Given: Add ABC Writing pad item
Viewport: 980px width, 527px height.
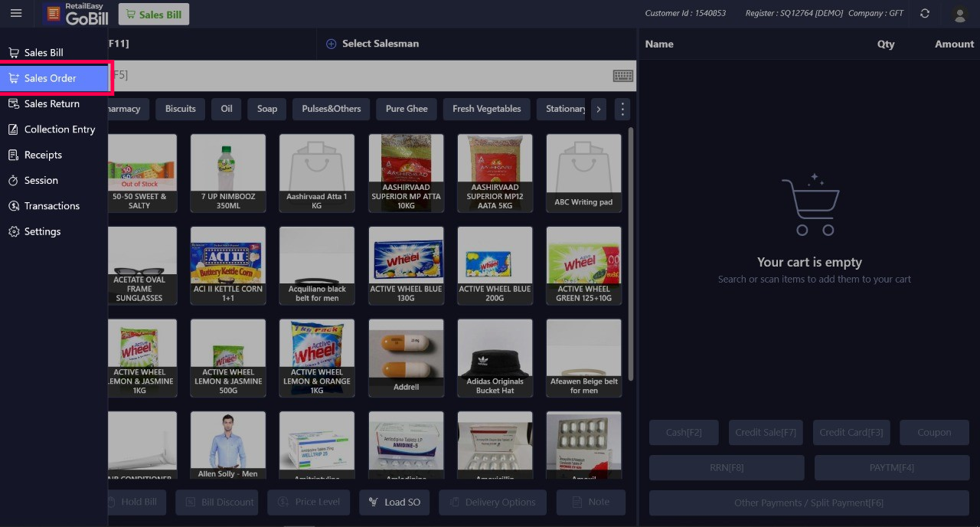Looking at the screenshot, I should tap(583, 173).
